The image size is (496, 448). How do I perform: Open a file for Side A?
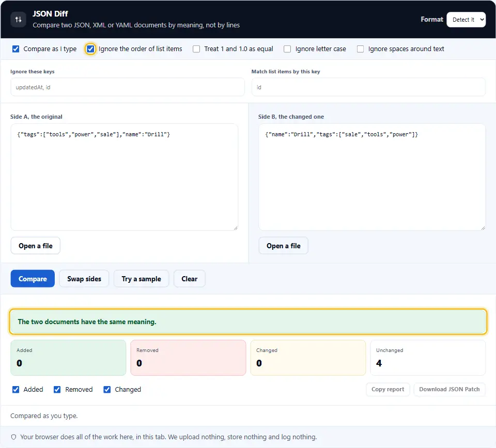[36, 246]
